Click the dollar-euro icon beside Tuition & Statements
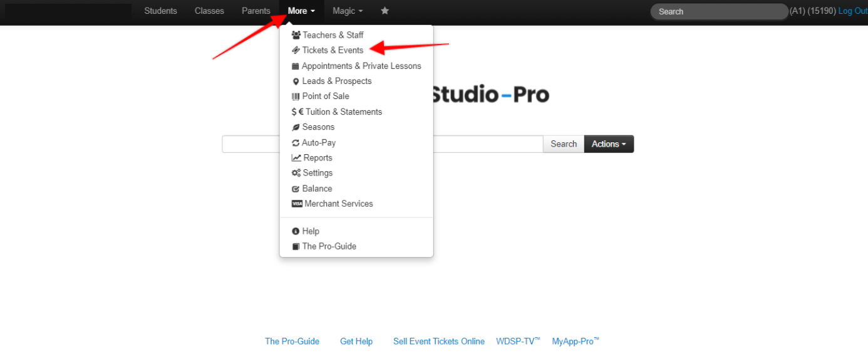868x356 pixels. [x=297, y=112]
